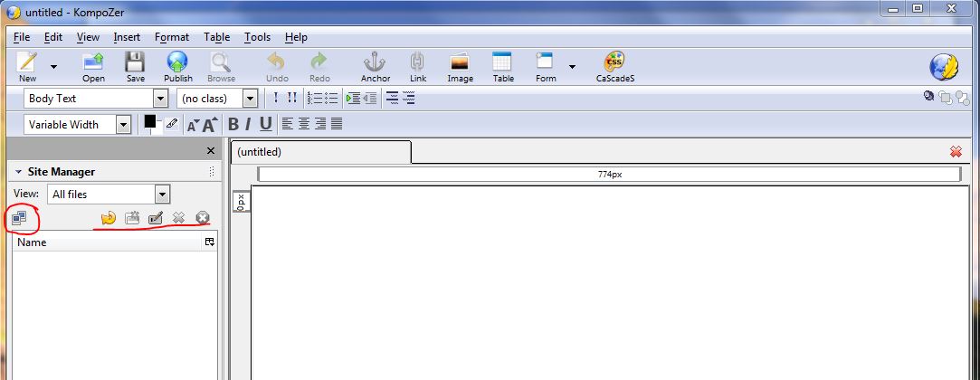This screenshot has width=980, height=380.
Task: Open the Insert menu
Action: (127, 37)
